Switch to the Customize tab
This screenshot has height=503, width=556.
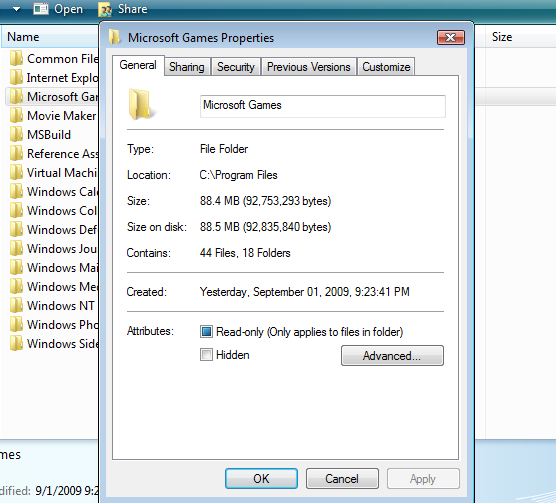pyautogui.click(x=386, y=67)
